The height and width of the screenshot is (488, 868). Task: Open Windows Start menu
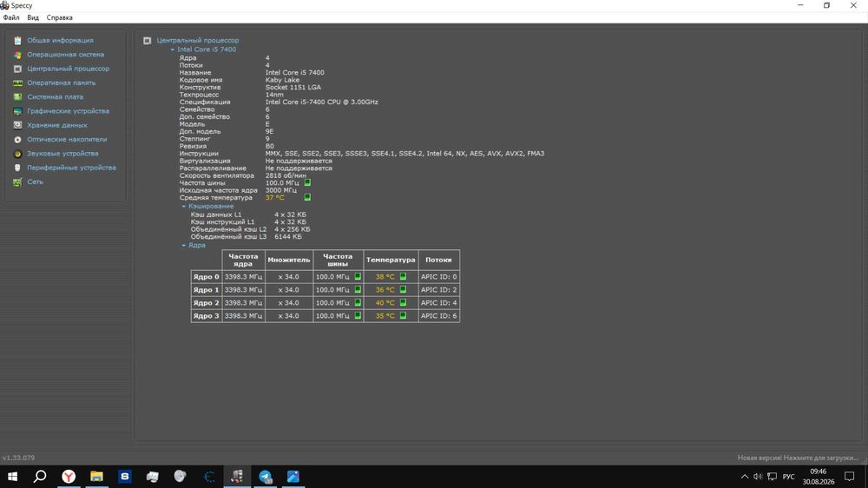pyautogui.click(x=12, y=477)
